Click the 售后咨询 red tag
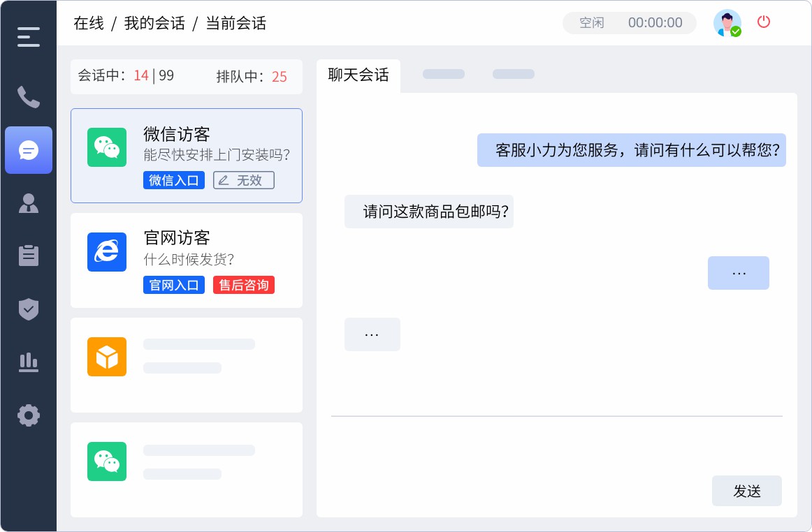The image size is (812, 532). point(244,285)
